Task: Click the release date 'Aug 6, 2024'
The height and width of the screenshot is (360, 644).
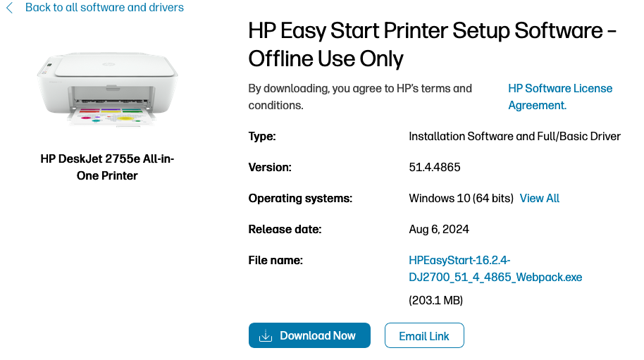Action: click(439, 229)
